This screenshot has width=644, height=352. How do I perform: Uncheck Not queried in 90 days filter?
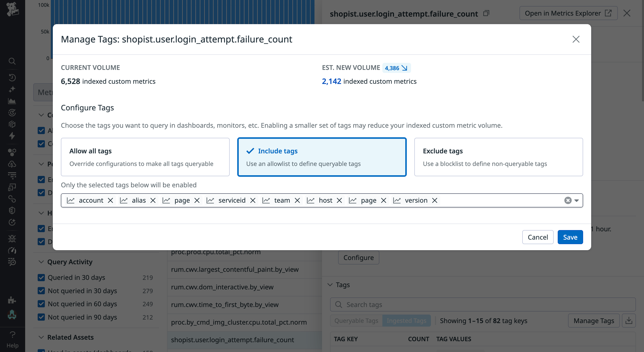(41, 317)
